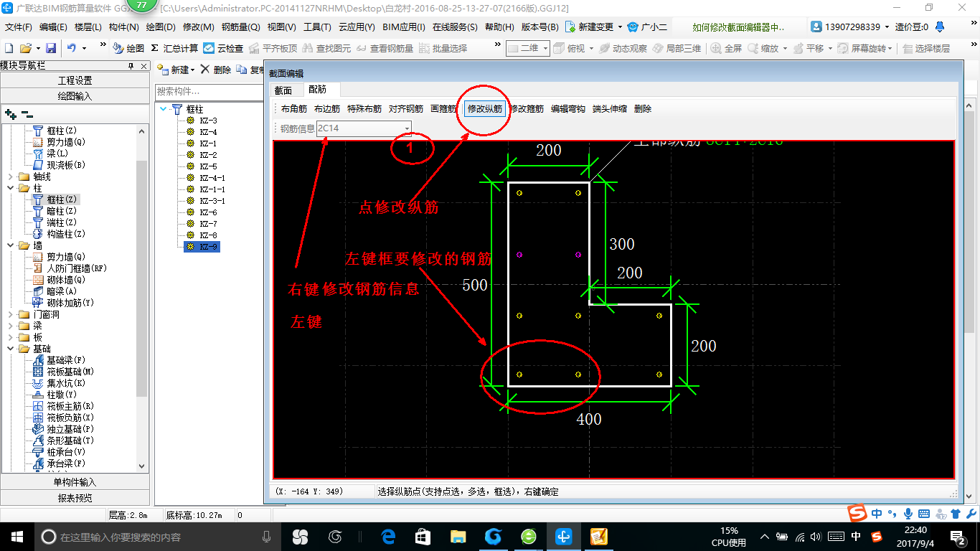Switch to the 截面 tab
This screenshot has height=551, width=980.
click(283, 90)
